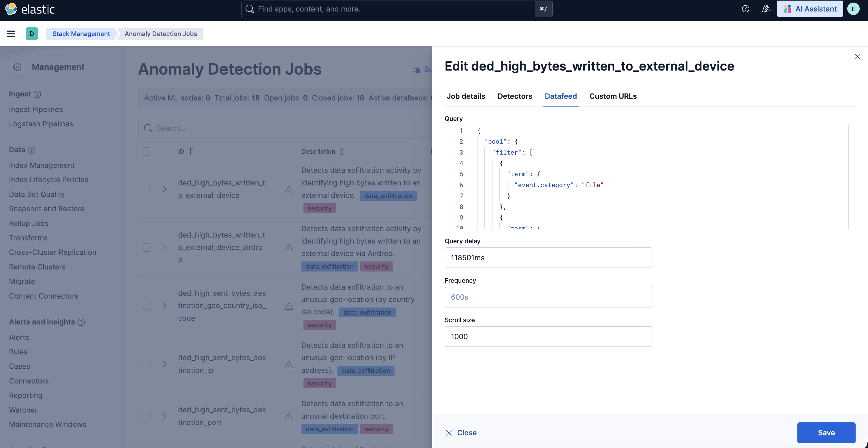The width and height of the screenshot is (868, 448).
Task: Check the ded_high_sent_bytes_destination_ip row checkbox
Action: (146, 364)
